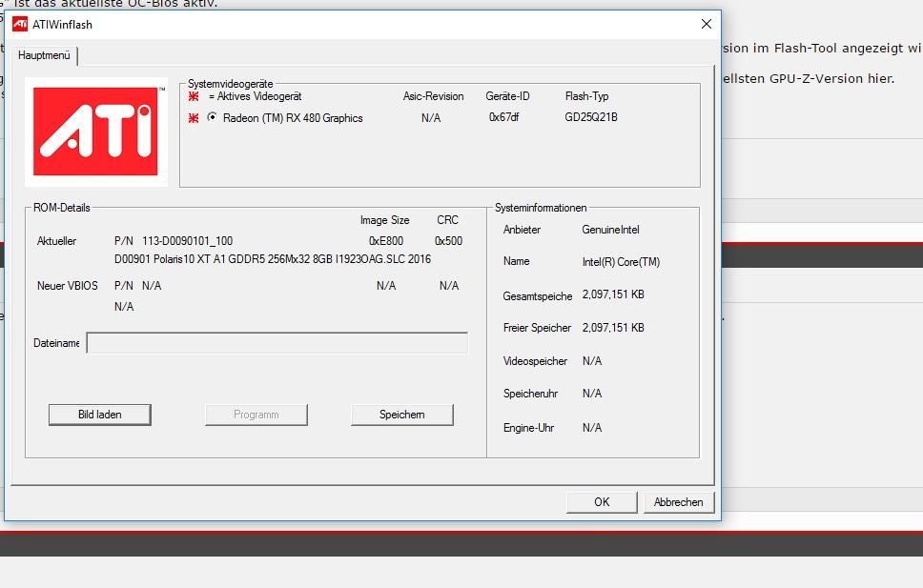The width and height of the screenshot is (923, 588).
Task: Click the image size value 0xE800
Action: pos(386,241)
